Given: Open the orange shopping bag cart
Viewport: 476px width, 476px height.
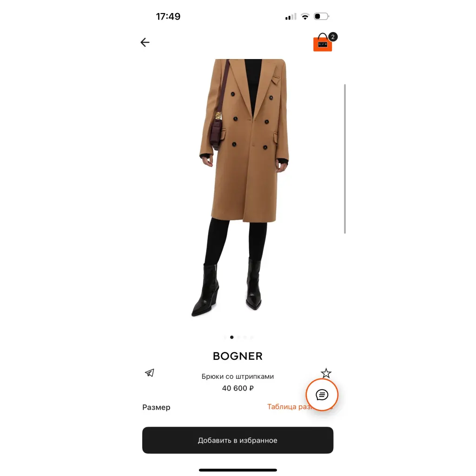Looking at the screenshot, I should coord(323,43).
